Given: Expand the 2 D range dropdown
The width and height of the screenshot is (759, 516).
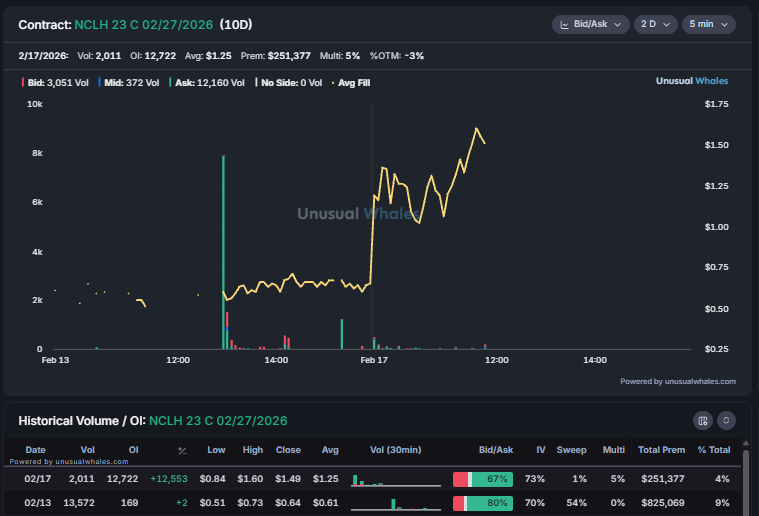Looking at the screenshot, I should pos(655,24).
